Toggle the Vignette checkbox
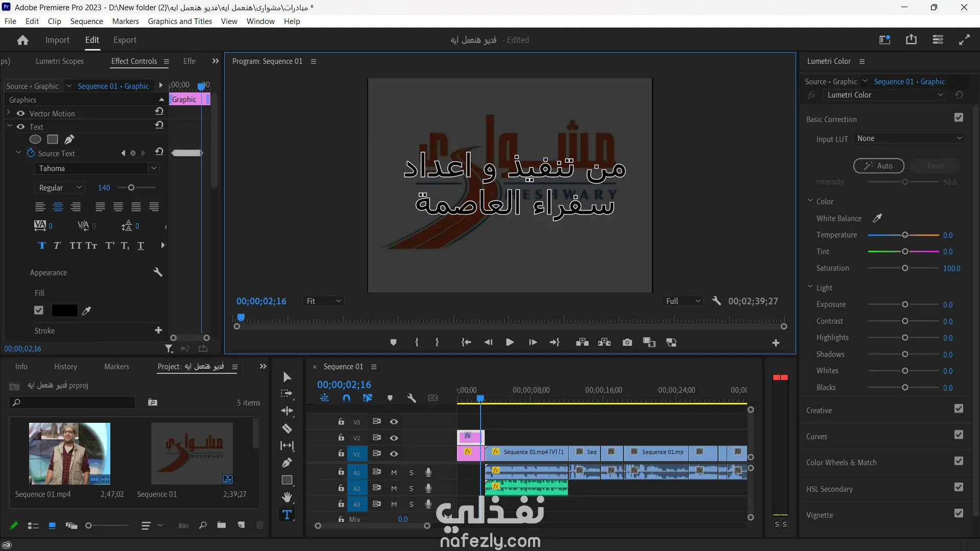980x551 pixels. pyautogui.click(x=959, y=514)
